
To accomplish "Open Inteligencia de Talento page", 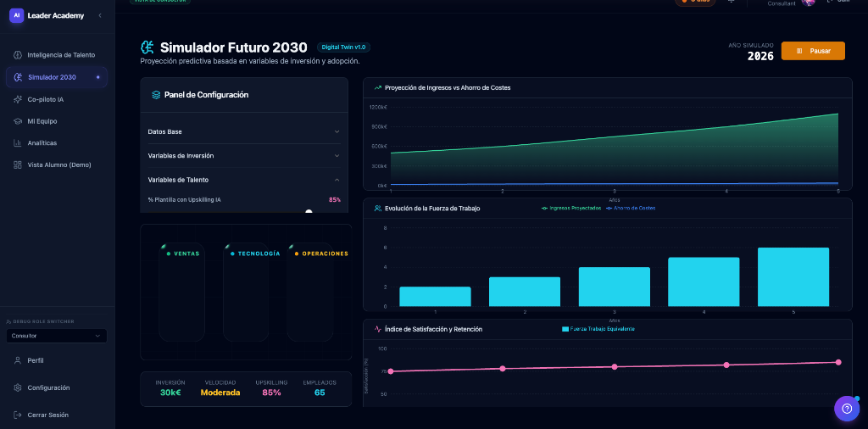I will 57,55.
